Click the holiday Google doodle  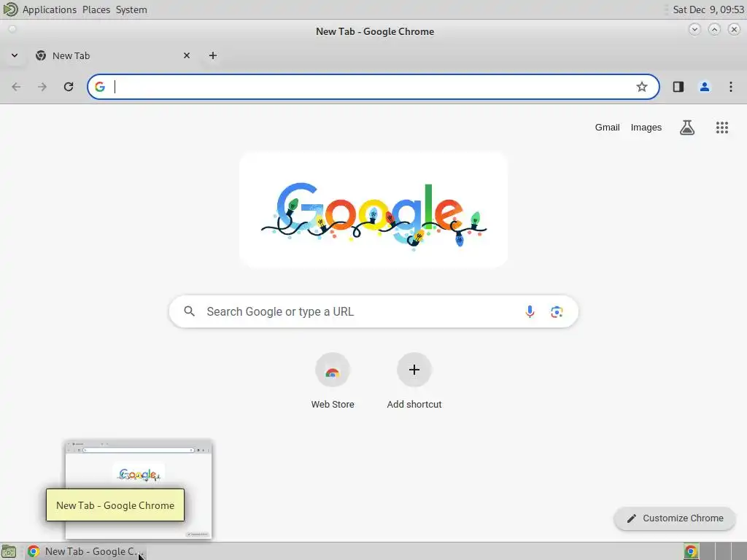pos(373,210)
